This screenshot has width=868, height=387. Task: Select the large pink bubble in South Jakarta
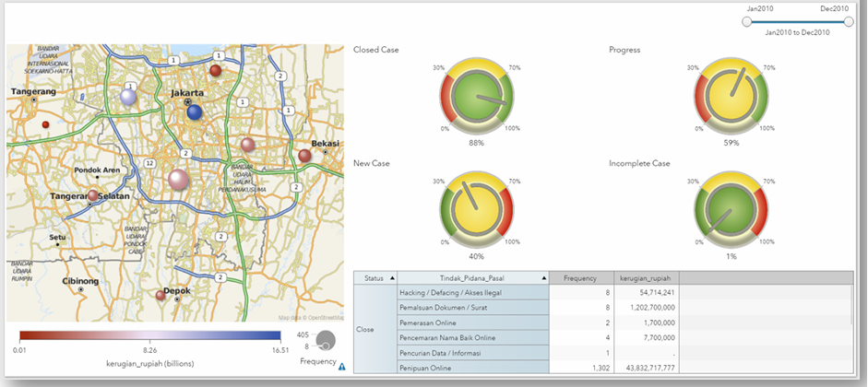point(178,180)
